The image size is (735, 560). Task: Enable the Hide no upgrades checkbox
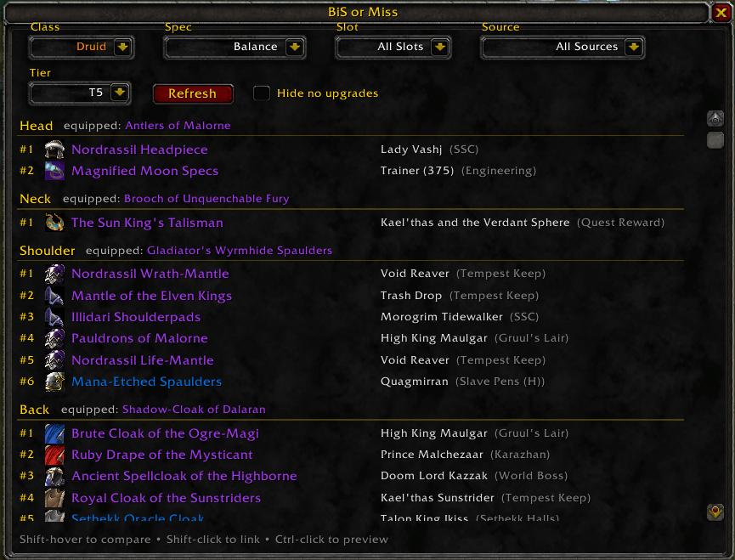(262, 93)
